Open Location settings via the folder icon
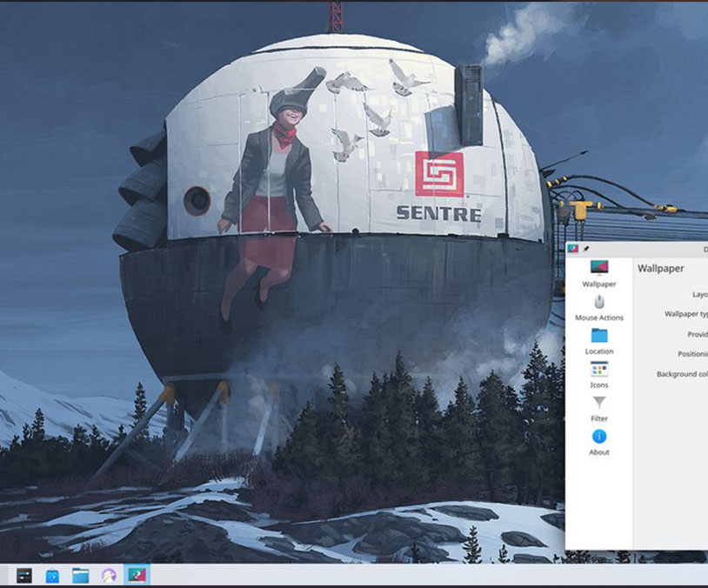Viewport: 708px width, 588px height. tap(599, 337)
